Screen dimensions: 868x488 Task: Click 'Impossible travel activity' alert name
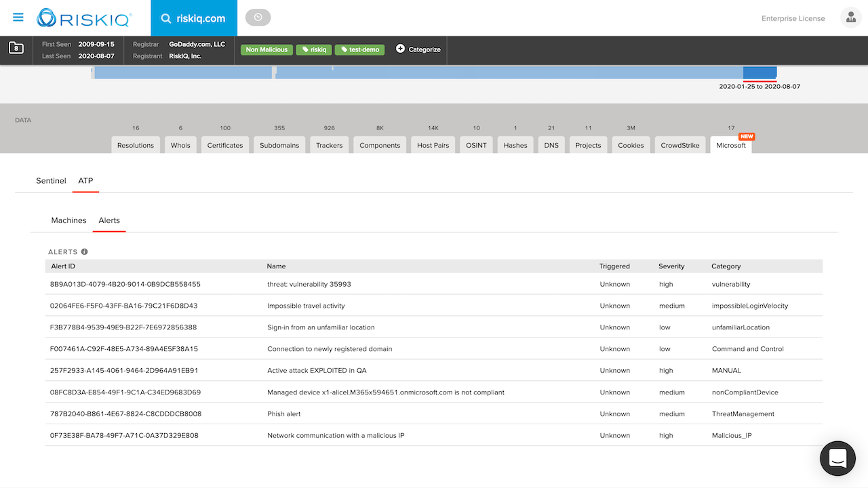[x=306, y=306]
